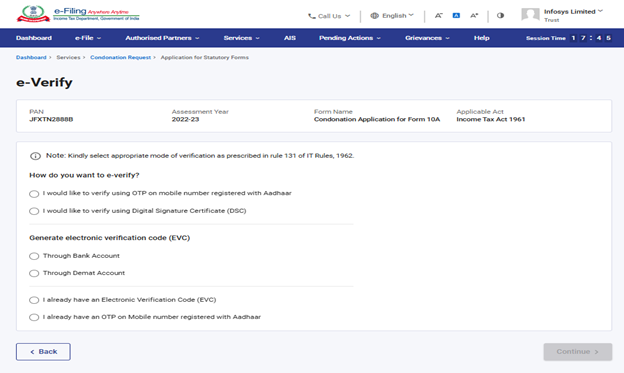Open Help in navigation bar
Screen dimensions: 624x373
point(482,38)
